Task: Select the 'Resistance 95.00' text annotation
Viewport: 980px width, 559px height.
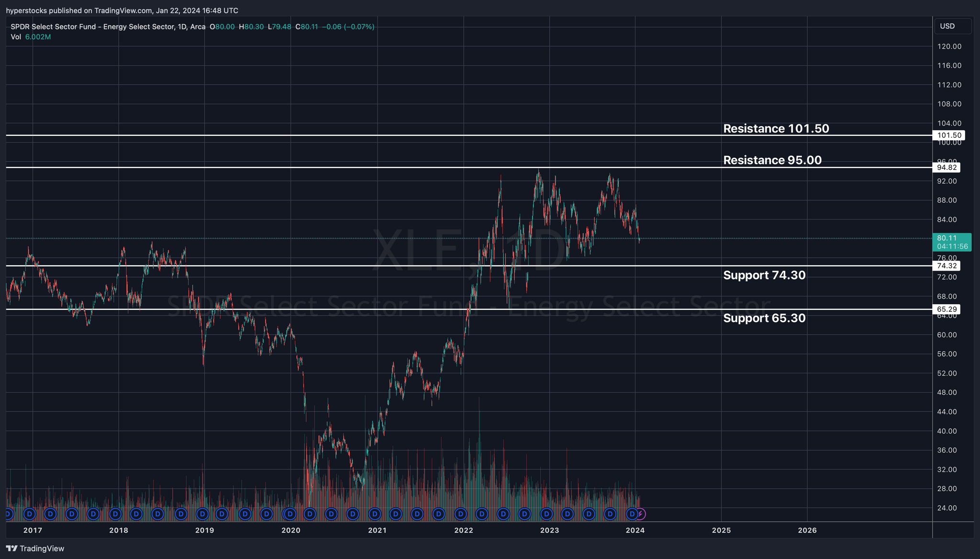Action: point(772,160)
